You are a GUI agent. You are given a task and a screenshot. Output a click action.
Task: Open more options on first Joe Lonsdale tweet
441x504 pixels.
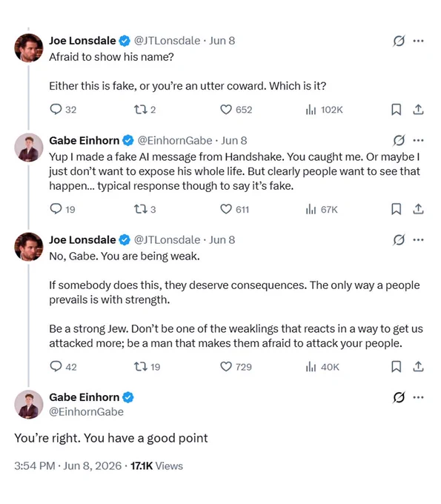click(418, 41)
